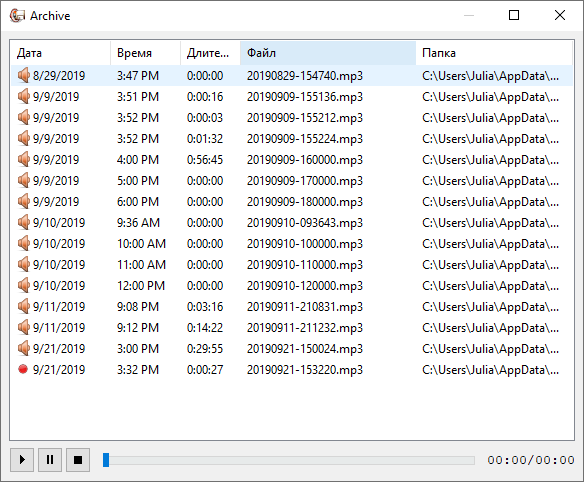Image resolution: width=584 pixels, height=482 pixels.
Task: Click speaker icon of 20190909-160000.mp3 row
Action: pyautogui.click(x=23, y=159)
